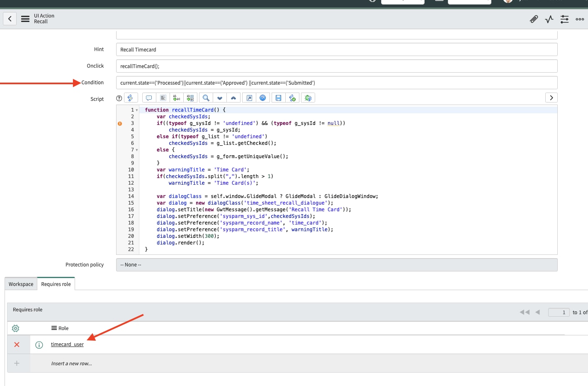Open attachments via the paperclip icon
Viewport: 588px width, 386px height.
[534, 19]
